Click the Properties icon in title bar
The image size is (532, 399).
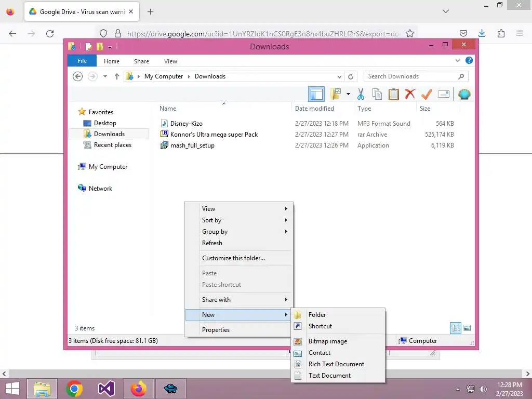tap(88, 46)
